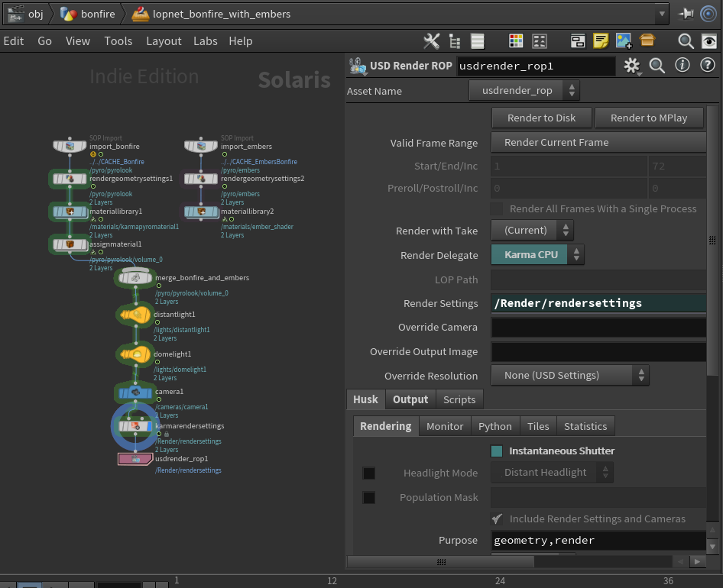
Task: Open the network path history dropdown arrow
Action: (x=662, y=14)
